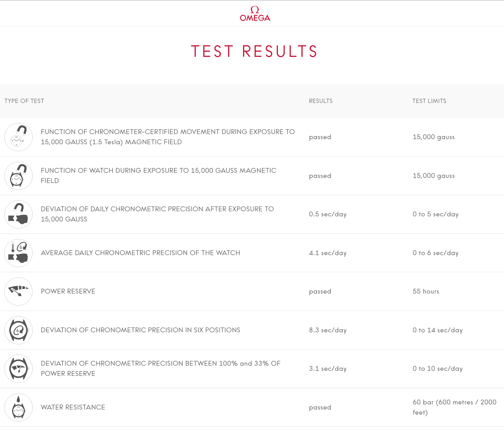Screen dimensions: 504x431
Task: Click the Results column header
Action: point(321,101)
